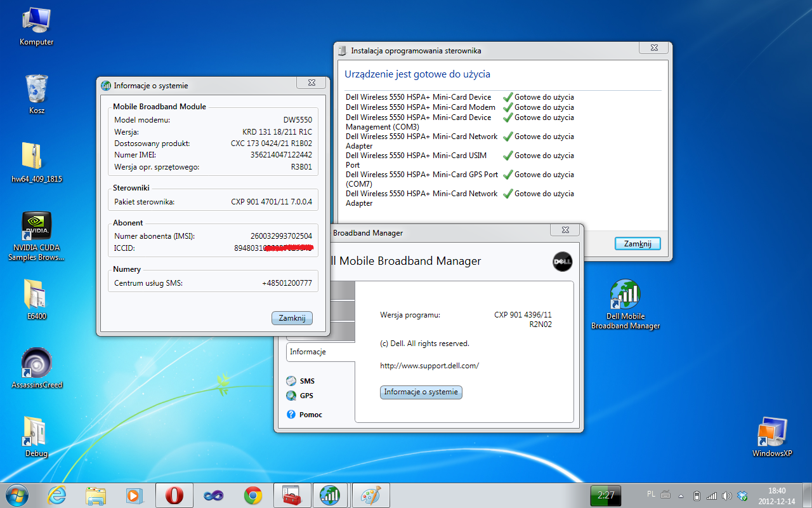Launch Dell Mobile Broadband Manager desktop shortcut
812x508 pixels.
pos(625,305)
